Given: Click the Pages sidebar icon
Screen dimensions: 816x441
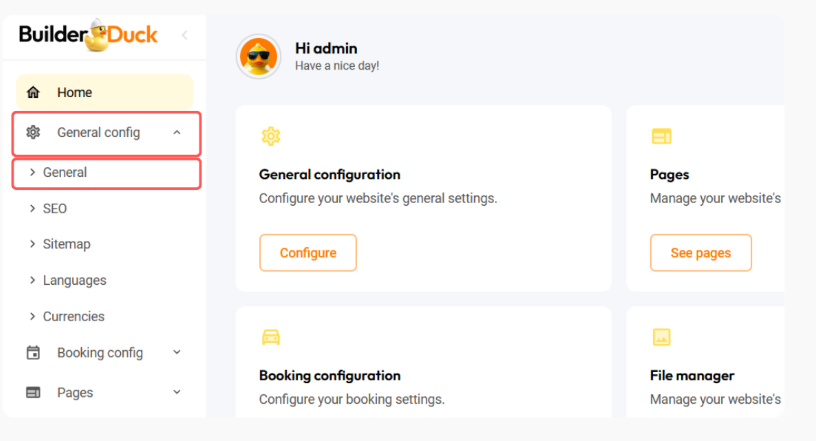Looking at the screenshot, I should tap(33, 393).
